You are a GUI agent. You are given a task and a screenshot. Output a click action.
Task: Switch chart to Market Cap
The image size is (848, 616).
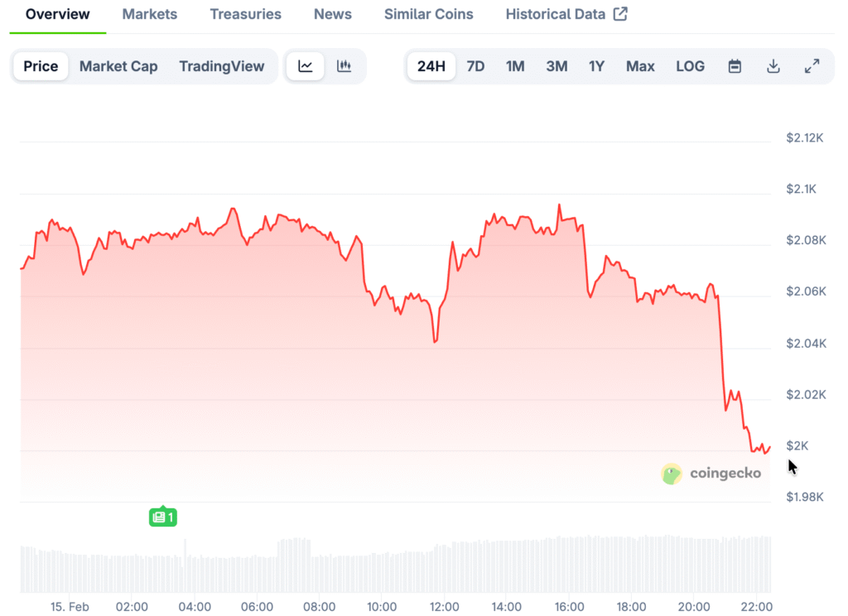(x=118, y=66)
